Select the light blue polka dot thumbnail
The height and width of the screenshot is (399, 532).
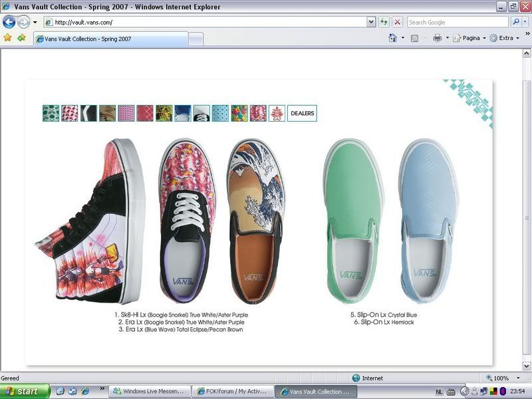pyautogui.click(x=220, y=113)
